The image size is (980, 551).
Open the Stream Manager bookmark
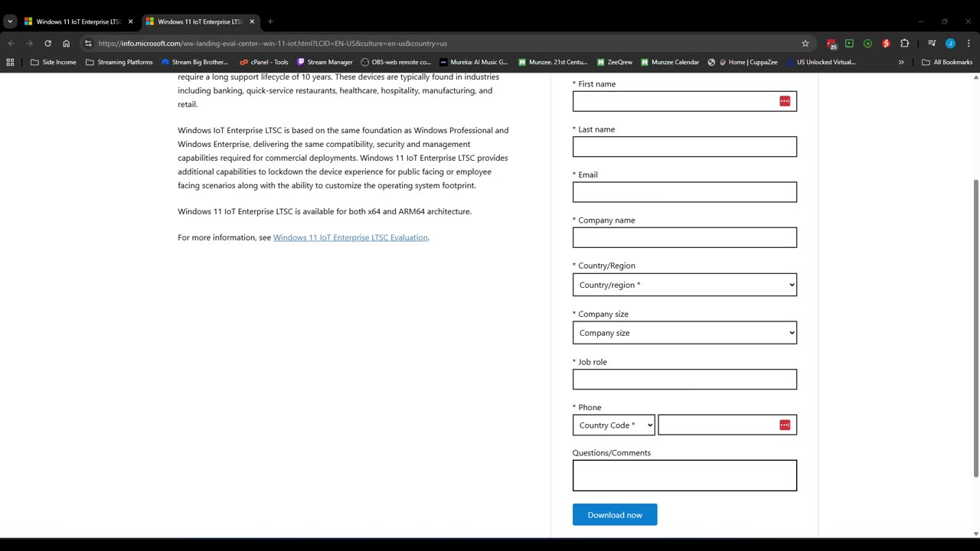325,62
